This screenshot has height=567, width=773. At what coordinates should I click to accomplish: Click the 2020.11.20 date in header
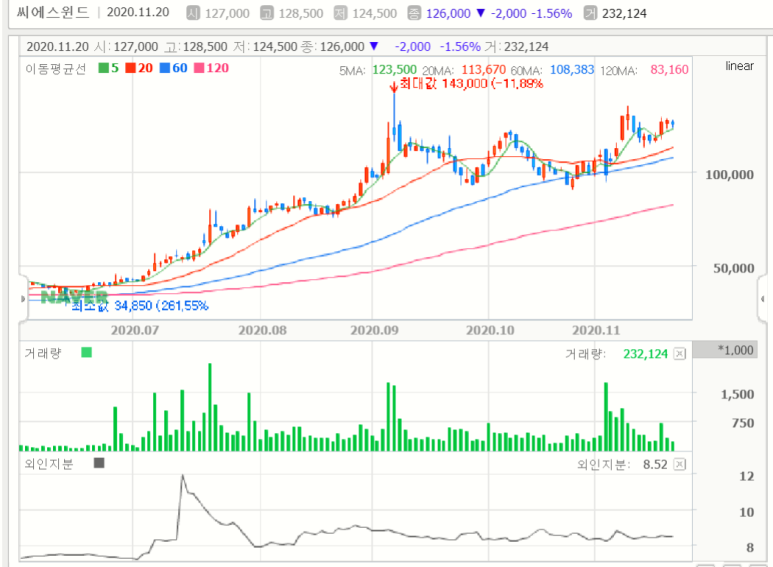138,12
